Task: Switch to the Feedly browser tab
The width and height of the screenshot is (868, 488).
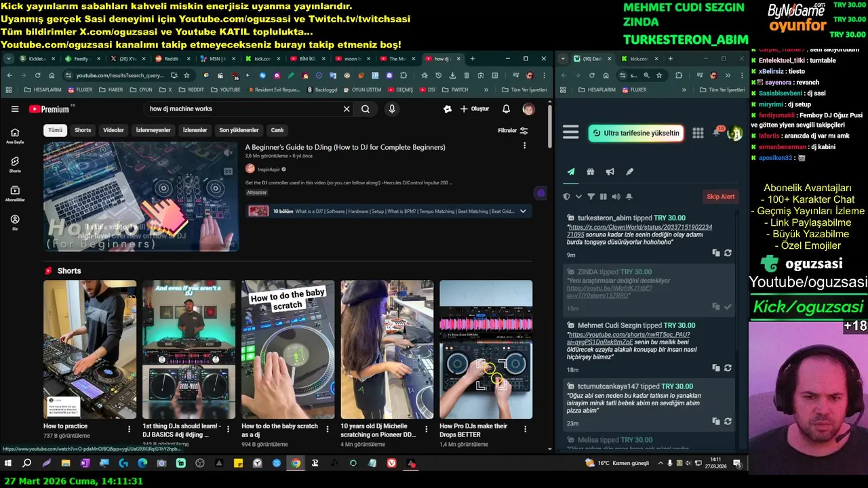Action: pos(81,59)
